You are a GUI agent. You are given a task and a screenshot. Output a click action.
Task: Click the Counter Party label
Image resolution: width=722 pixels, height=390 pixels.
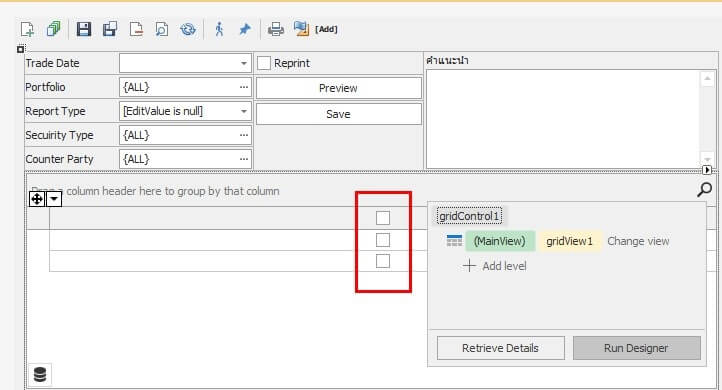[59, 159]
